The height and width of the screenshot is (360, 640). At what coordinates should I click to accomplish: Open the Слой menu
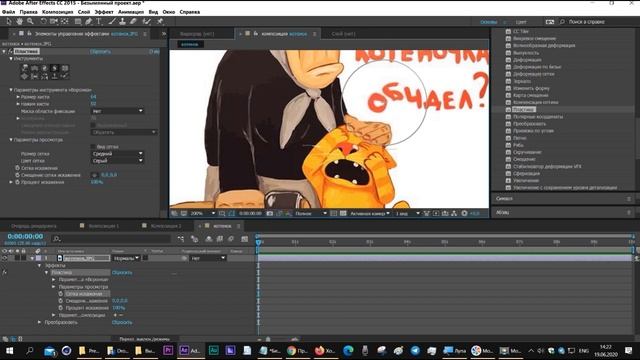pyautogui.click(x=84, y=12)
